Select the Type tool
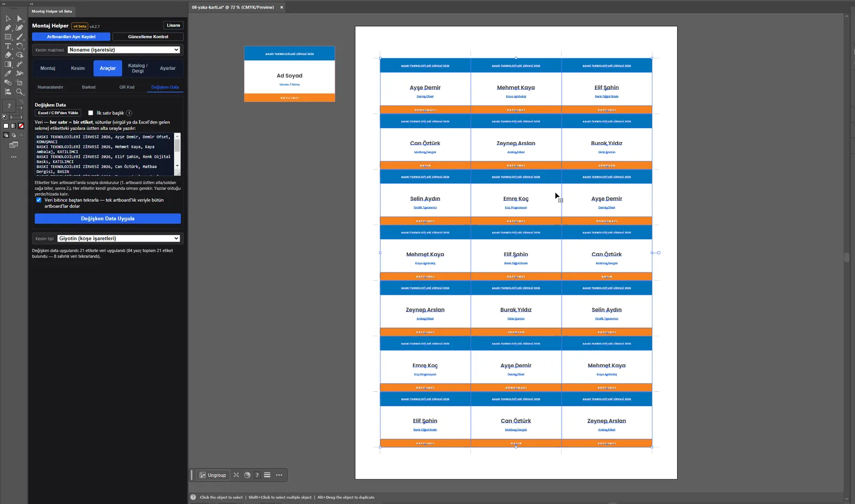855x504 pixels. coord(8,46)
